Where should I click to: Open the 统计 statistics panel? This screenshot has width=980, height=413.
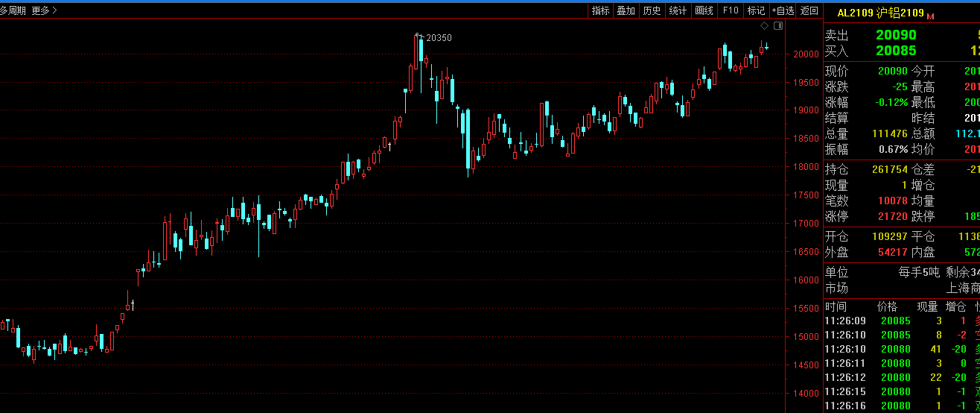point(678,10)
